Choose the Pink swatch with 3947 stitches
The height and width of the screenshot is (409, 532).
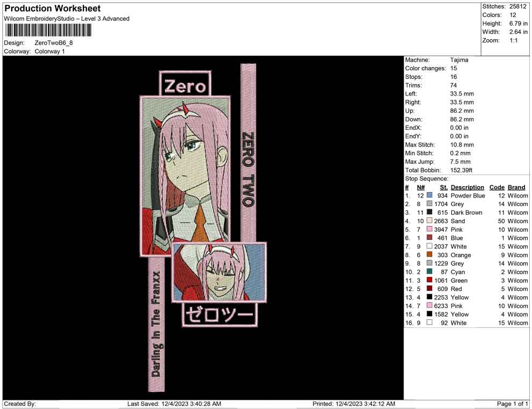429,229
